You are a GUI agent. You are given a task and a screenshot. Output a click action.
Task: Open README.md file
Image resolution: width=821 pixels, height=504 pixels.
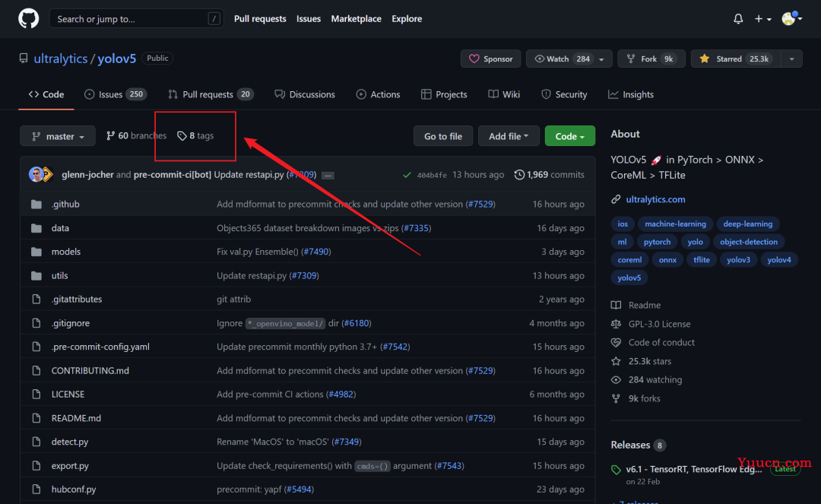(76, 418)
